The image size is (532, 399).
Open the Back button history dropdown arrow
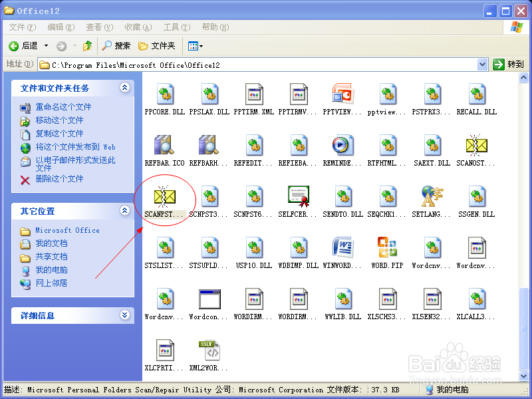tap(46, 46)
